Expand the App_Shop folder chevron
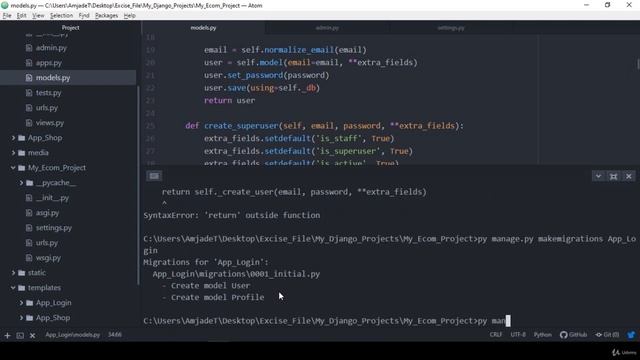This screenshot has width=640, height=360. click(x=13, y=138)
